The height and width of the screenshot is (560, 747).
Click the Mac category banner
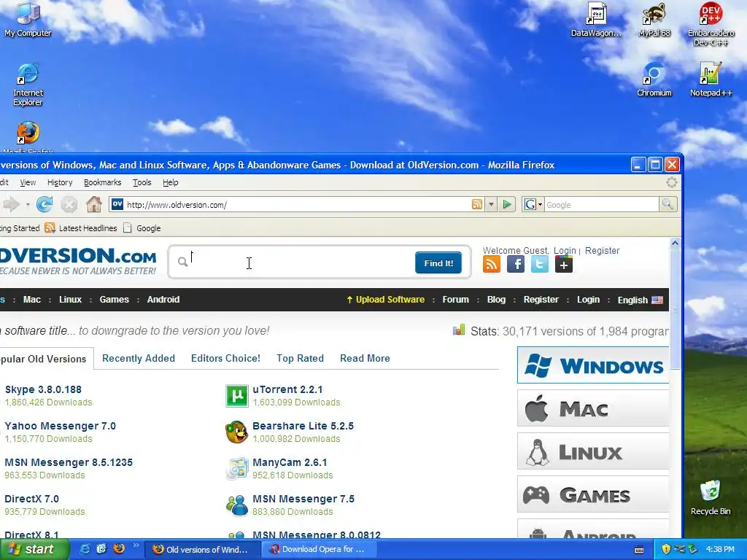coord(593,408)
